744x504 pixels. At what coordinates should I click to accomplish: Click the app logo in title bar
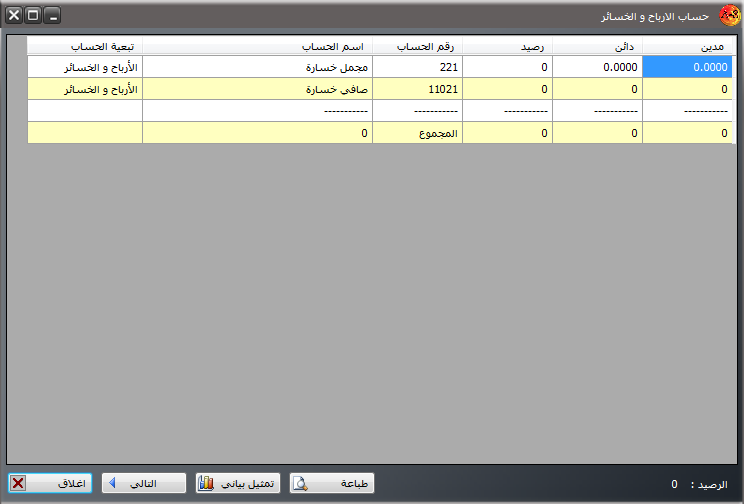[728, 17]
